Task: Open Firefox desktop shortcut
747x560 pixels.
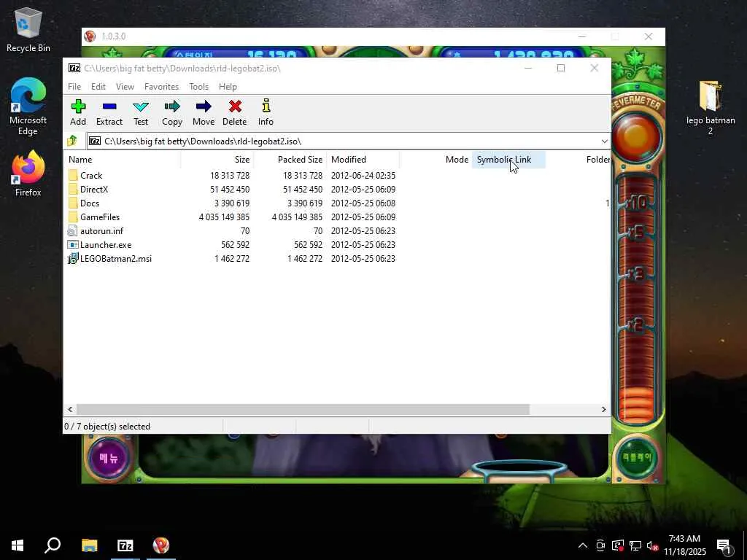Action: tap(28, 174)
